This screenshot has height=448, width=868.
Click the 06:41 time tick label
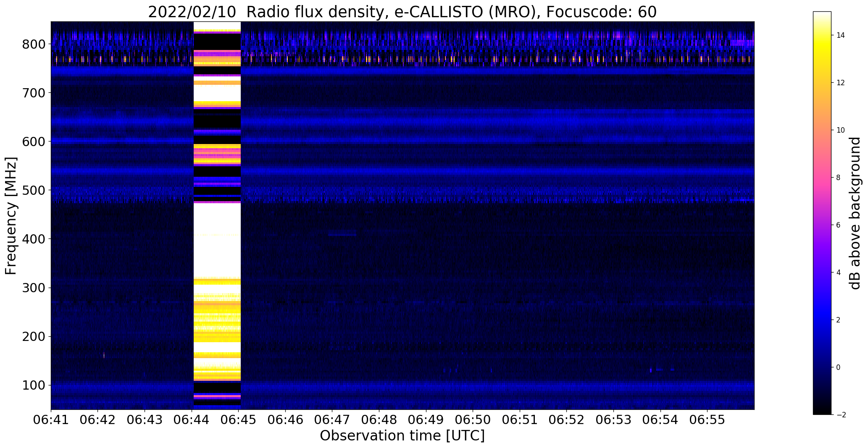51,419
